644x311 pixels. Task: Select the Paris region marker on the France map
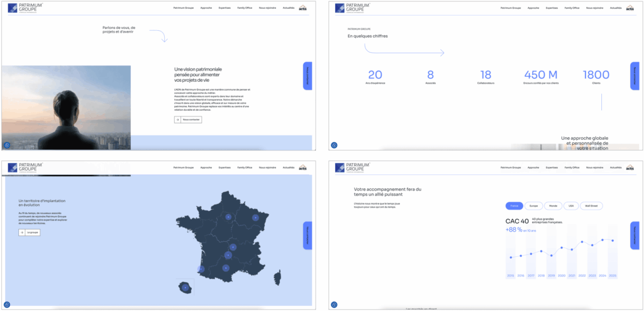pos(228,217)
